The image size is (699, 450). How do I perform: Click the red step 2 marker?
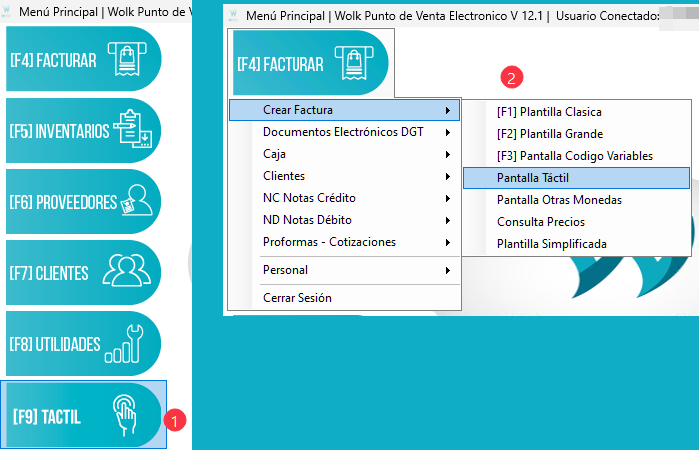pos(512,78)
